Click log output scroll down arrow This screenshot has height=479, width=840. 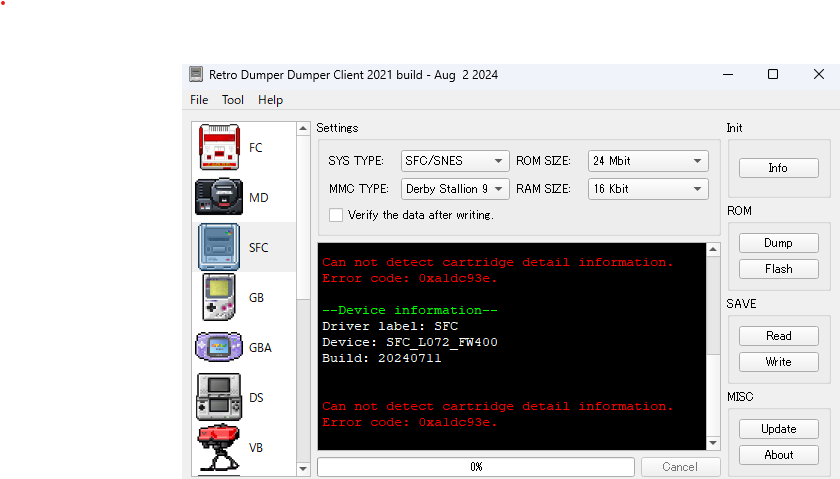tap(713, 443)
